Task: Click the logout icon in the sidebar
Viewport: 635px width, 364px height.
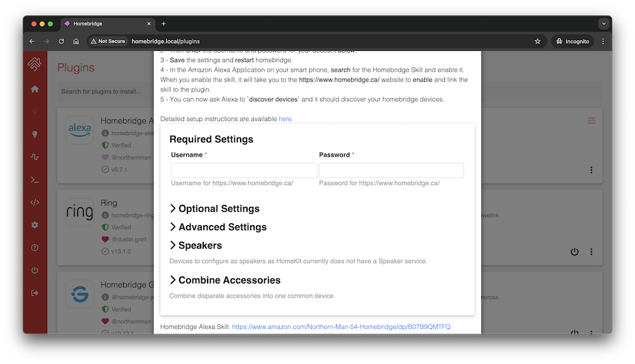Action: [35, 293]
